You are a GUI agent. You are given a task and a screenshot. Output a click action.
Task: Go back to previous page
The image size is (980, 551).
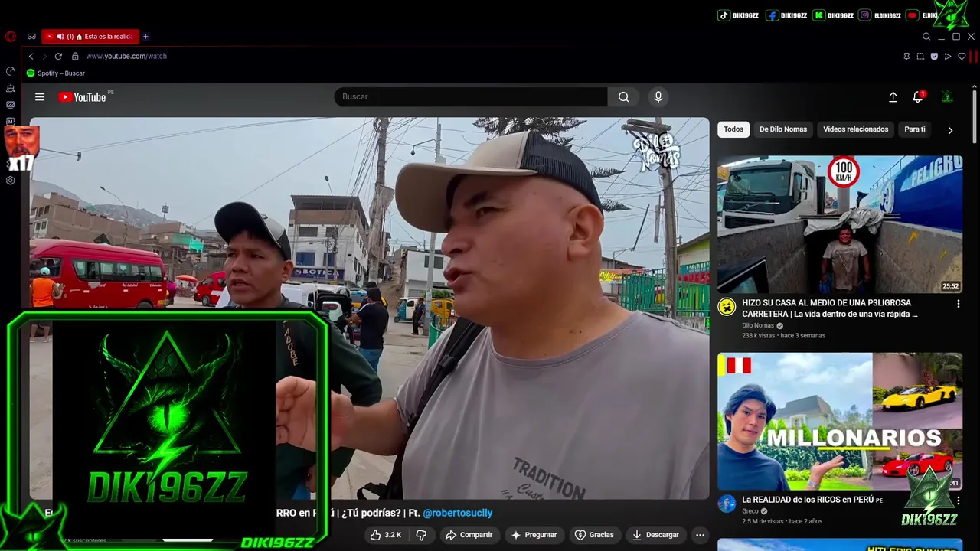click(31, 56)
